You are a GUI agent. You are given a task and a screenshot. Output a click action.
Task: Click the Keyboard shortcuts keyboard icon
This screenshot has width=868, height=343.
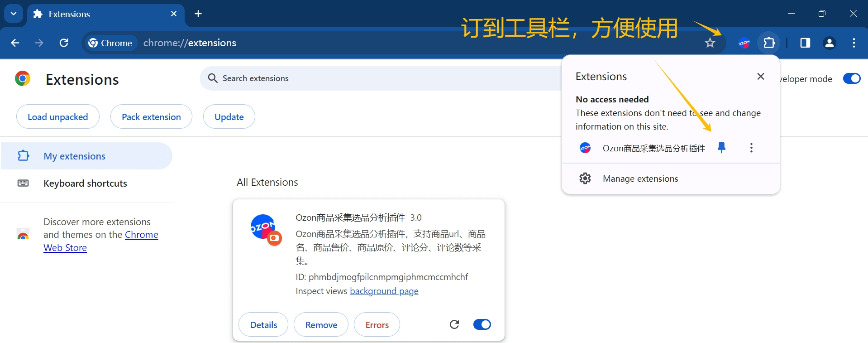[23, 183]
